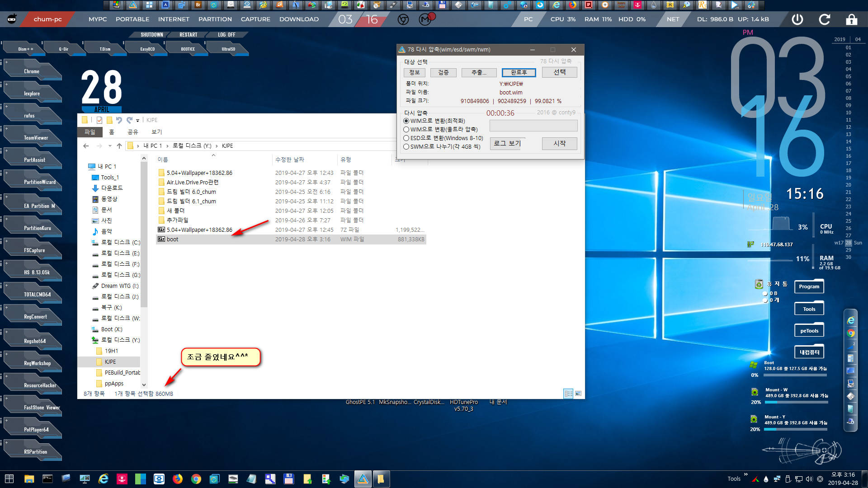Click the redo icon in Explorer title bar
Screen dimensions: 868x488
coord(130,120)
